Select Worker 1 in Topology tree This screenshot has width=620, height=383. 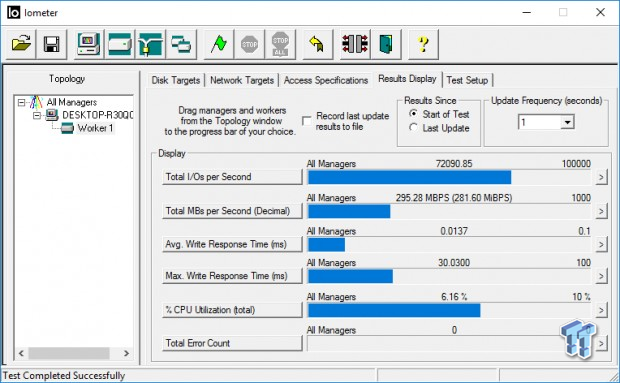pos(95,128)
